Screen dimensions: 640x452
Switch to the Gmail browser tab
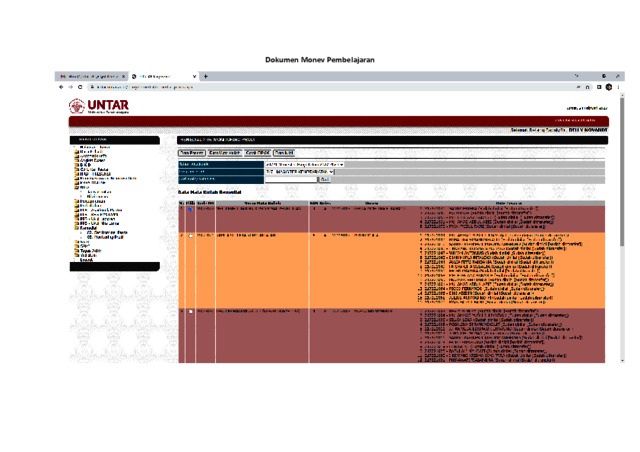coord(90,76)
